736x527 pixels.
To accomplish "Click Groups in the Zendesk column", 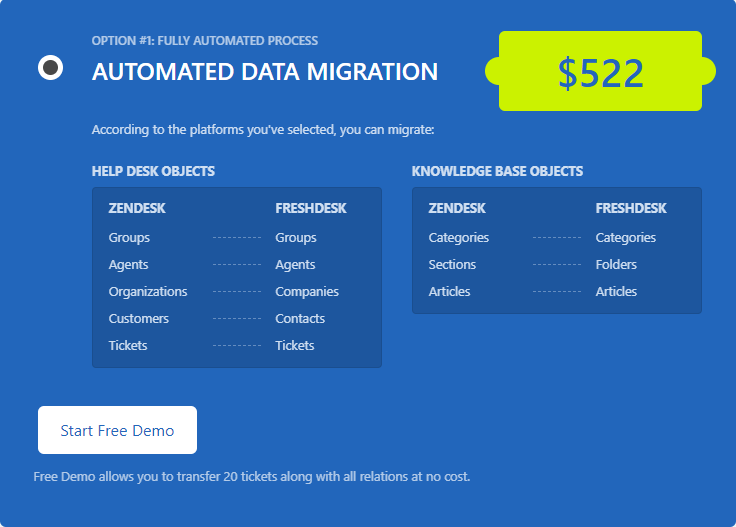I will (129, 238).
